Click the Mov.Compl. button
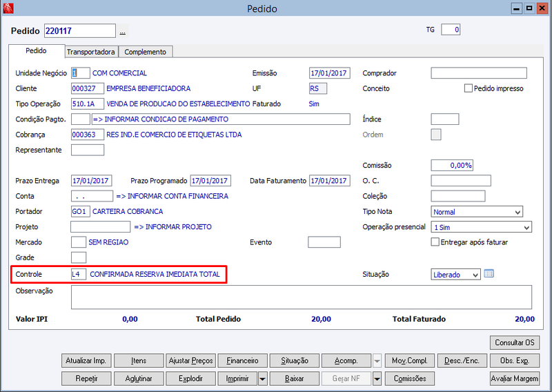 [x=410, y=361]
